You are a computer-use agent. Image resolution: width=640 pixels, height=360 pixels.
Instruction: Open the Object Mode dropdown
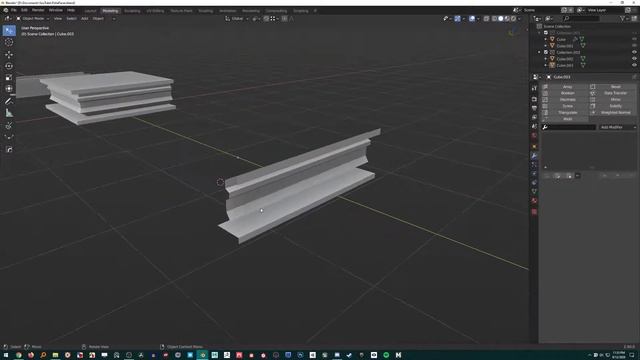(x=32, y=18)
